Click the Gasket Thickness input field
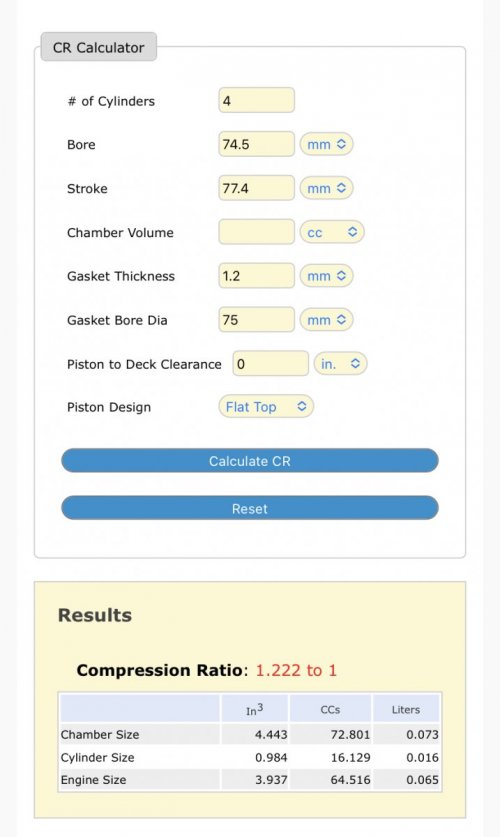500x837 pixels. [x=256, y=276]
